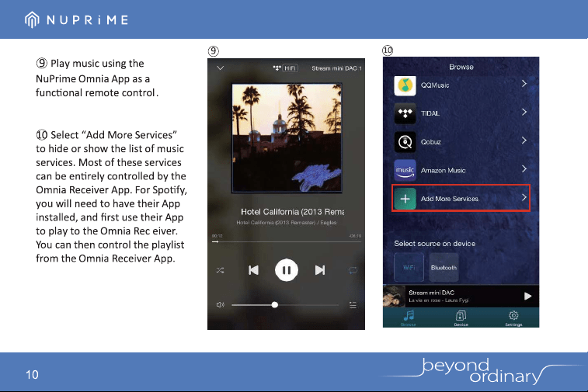Click the NuPrime logo in header

pos(76,19)
